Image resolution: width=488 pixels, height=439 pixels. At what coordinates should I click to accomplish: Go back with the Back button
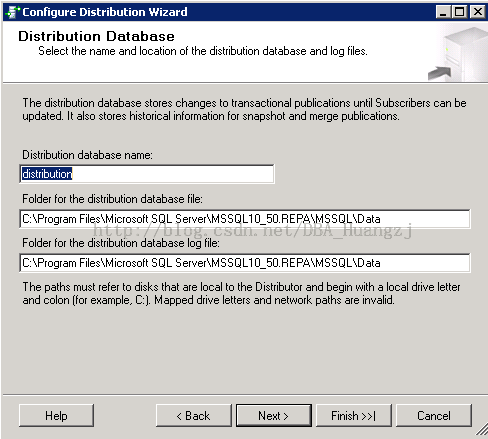pos(194,416)
